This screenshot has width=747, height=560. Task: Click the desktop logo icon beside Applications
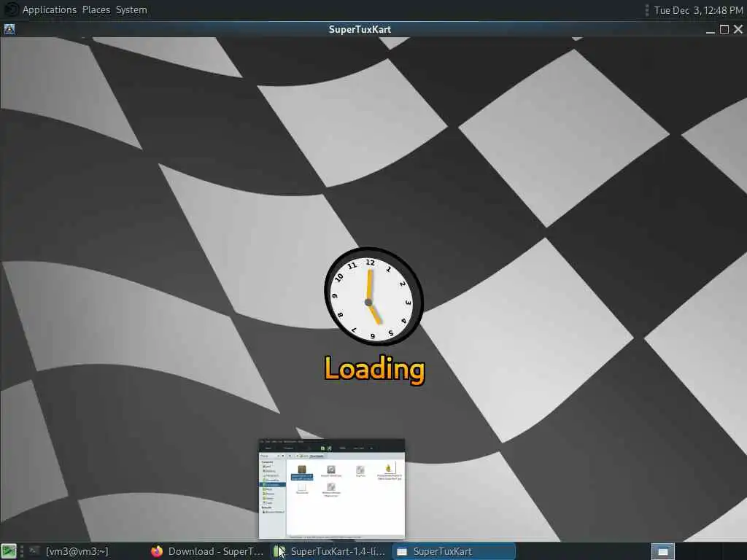pyautogui.click(x=10, y=9)
